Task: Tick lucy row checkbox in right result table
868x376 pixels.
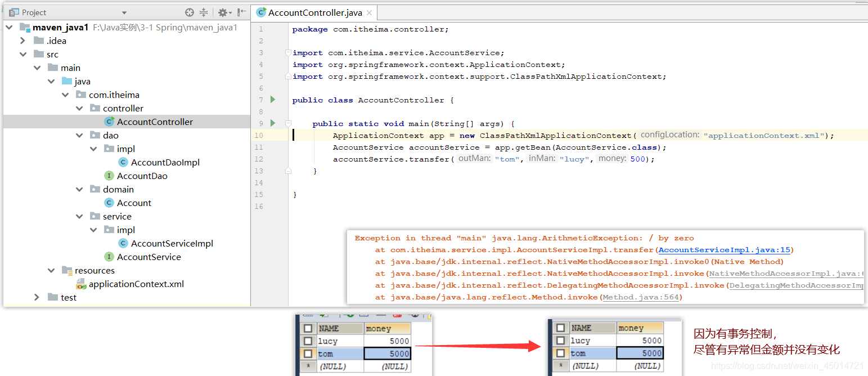Action: (559, 340)
